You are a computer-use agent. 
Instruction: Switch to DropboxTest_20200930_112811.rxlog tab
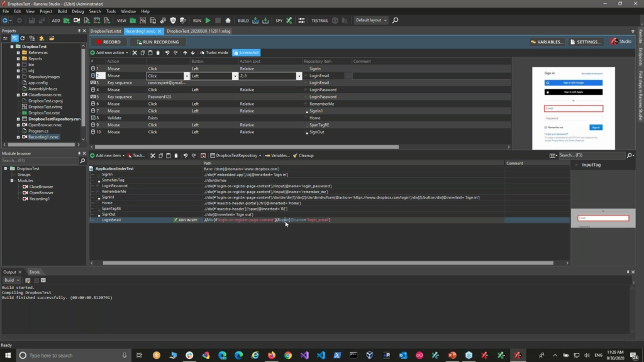click(x=198, y=31)
